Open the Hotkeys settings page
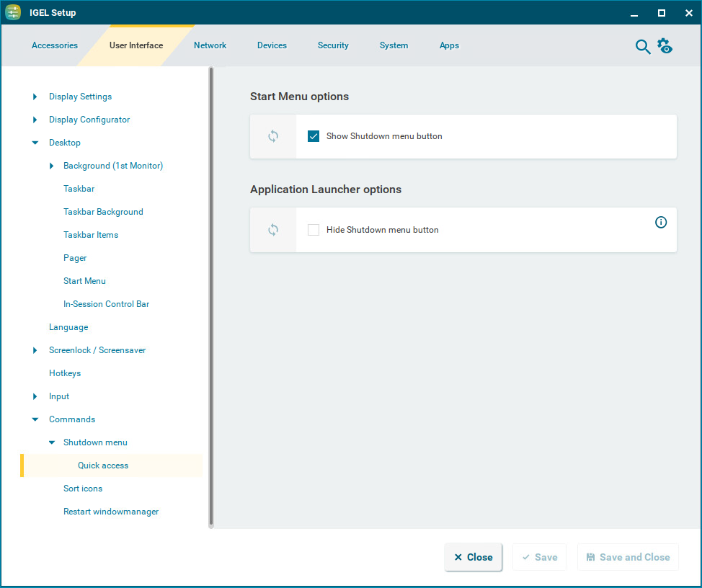The height and width of the screenshot is (588, 702). pyautogui.click(x=65, y=373)
